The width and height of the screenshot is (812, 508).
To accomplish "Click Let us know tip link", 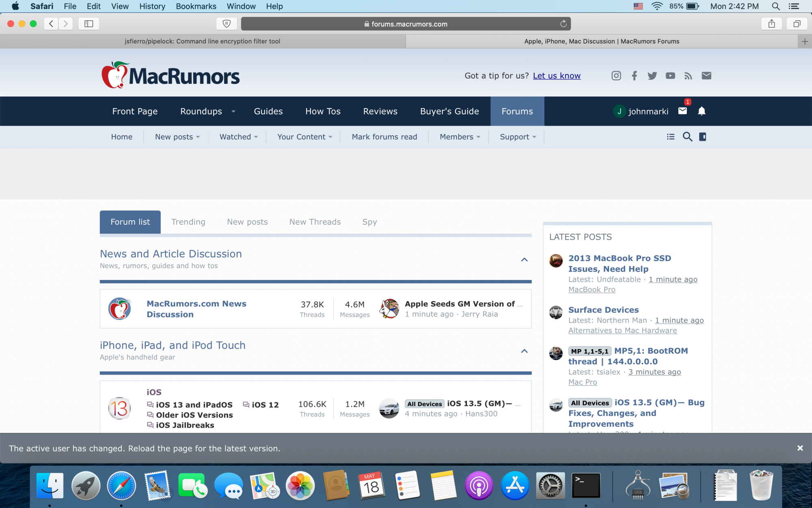I will [x=557, y=76].
